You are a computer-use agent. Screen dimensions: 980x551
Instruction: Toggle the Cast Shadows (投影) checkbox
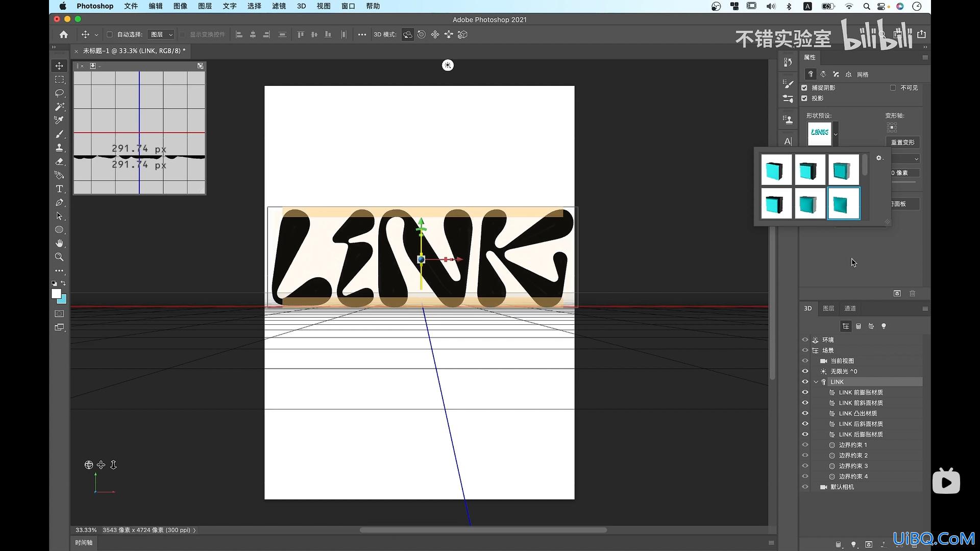point(804,98)
